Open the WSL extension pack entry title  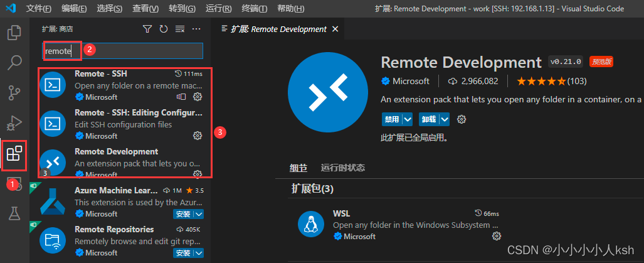(341, 213)
